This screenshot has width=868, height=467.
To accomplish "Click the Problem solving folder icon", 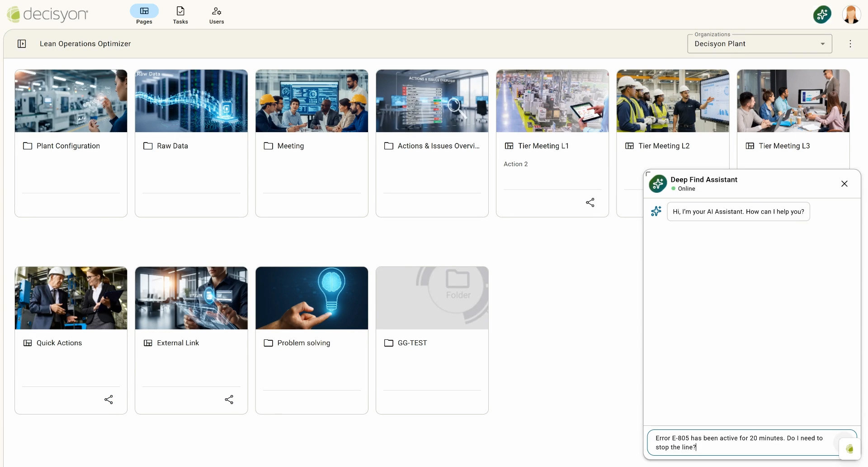I will click(268, 343).
